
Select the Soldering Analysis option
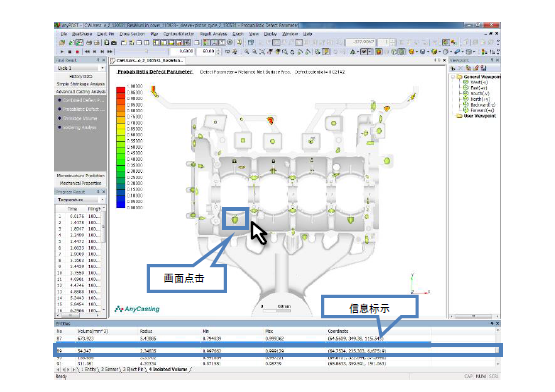point(79,127)
